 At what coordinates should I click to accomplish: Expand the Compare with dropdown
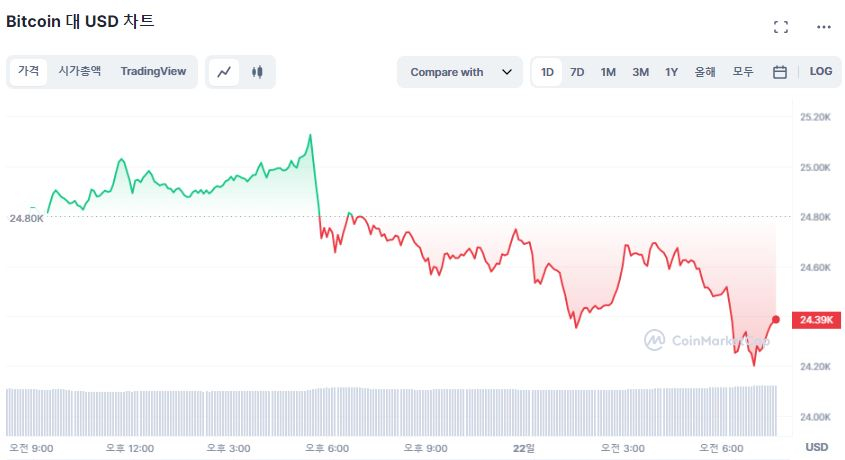click(x=460, y=72)
